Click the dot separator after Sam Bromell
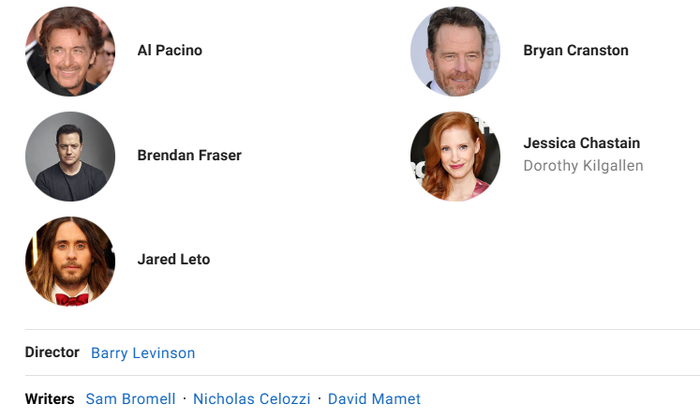This screenshot has height=419, width=700. pos(184,399)
